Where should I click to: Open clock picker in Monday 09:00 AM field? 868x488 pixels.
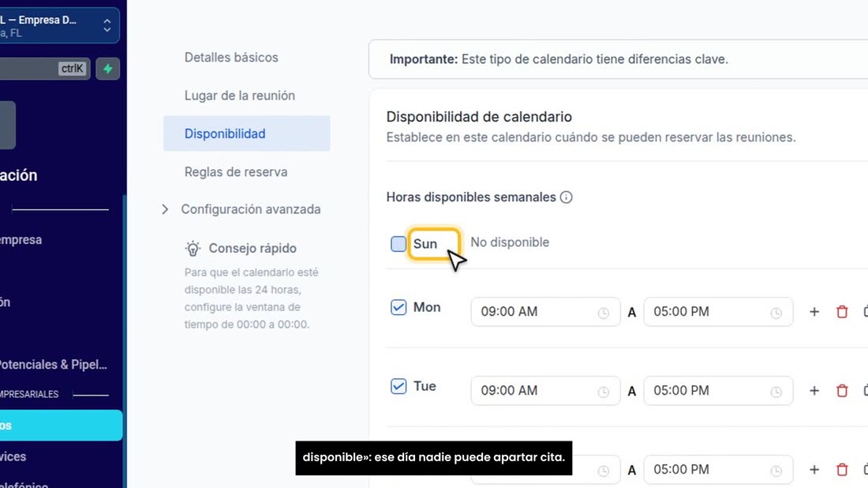point(604,313)
